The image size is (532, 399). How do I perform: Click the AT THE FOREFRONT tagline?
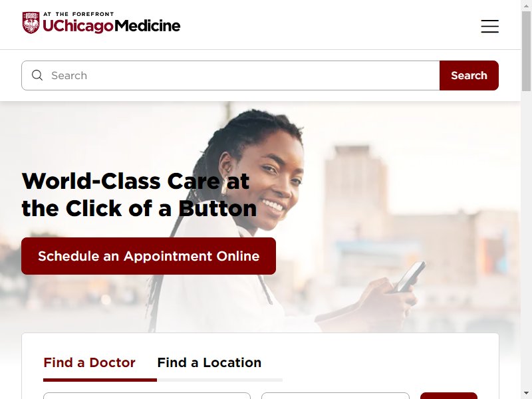point(78,14)
